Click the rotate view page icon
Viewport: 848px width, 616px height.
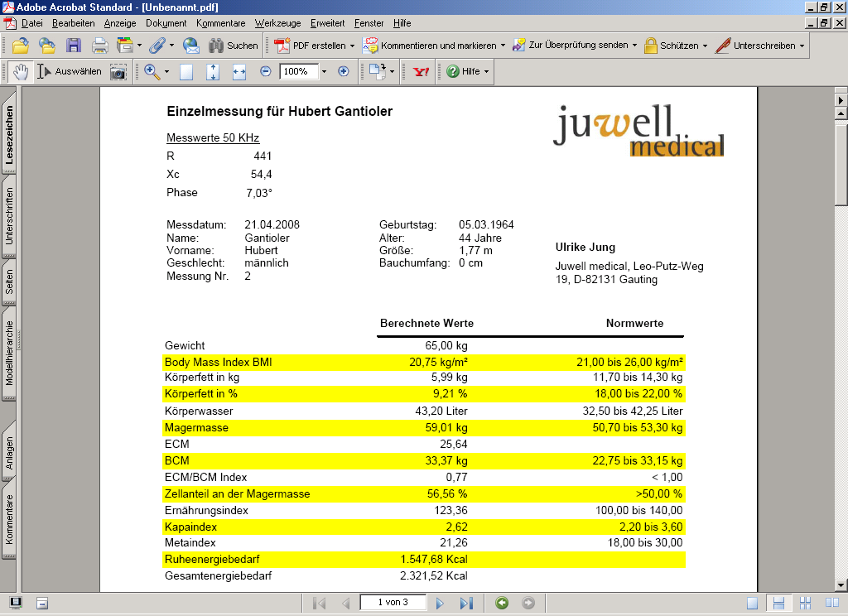click(x=378, y=71)
